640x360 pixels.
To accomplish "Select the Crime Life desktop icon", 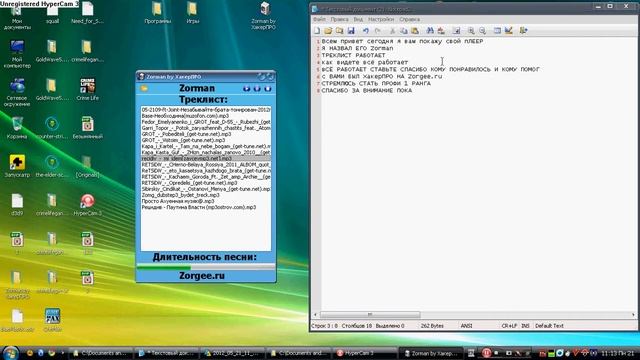I will pos(87,89).
